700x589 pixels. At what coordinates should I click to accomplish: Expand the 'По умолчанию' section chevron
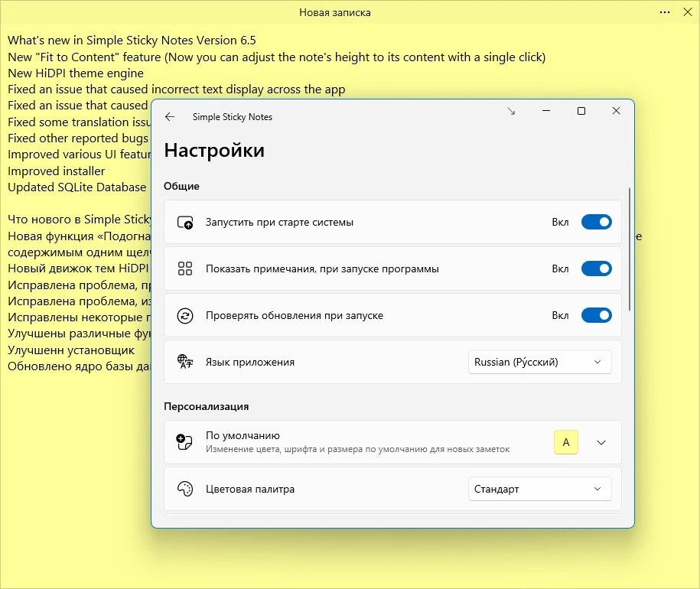pyautogui.click(x=601, y=443)
